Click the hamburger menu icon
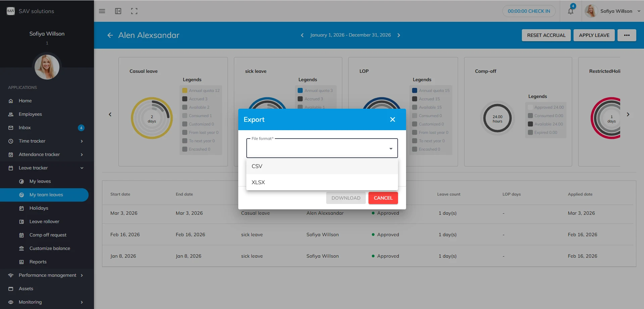 click(102, 11)
